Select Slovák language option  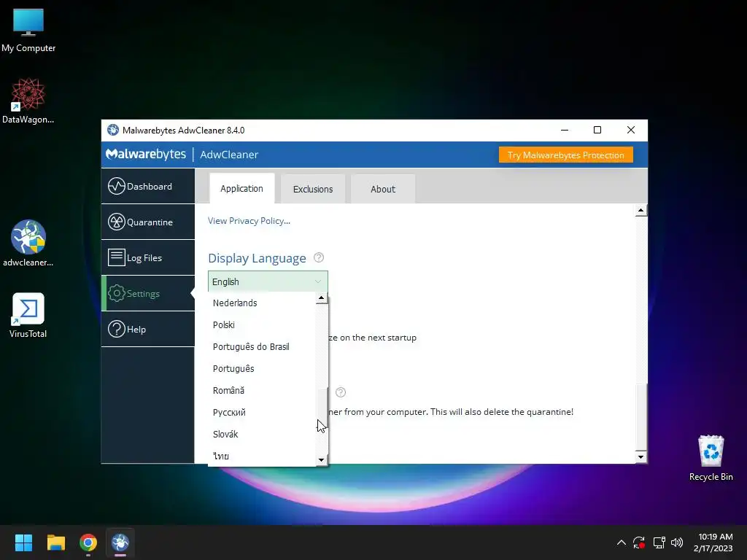(262, 435)
